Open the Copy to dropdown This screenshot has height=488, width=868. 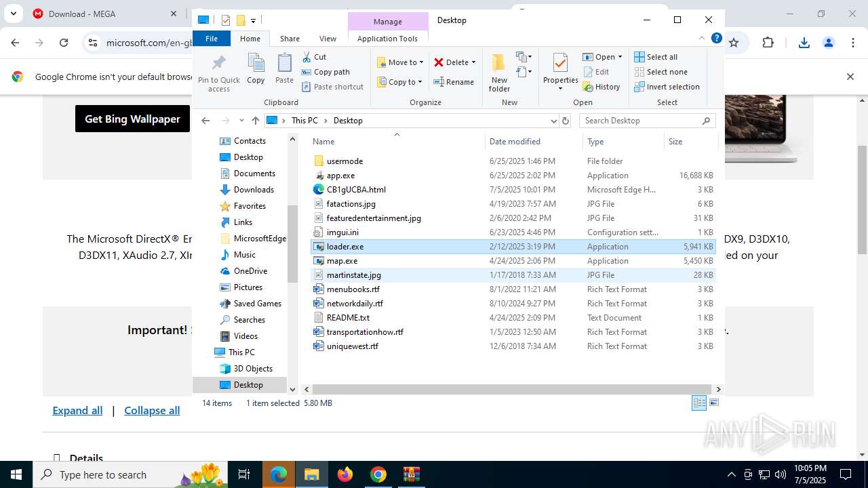coord(399,82)
